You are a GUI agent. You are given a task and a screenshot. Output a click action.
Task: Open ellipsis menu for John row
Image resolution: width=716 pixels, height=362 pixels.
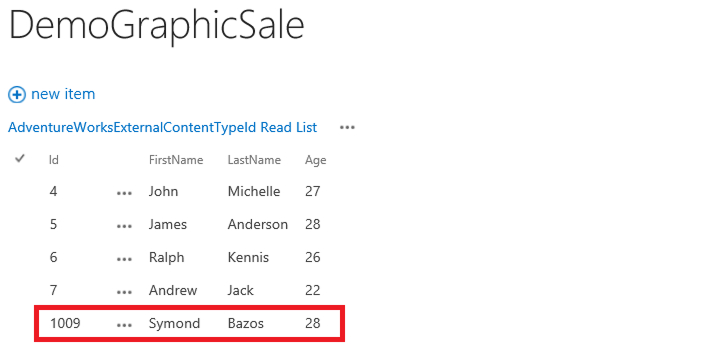coord(124,193)
